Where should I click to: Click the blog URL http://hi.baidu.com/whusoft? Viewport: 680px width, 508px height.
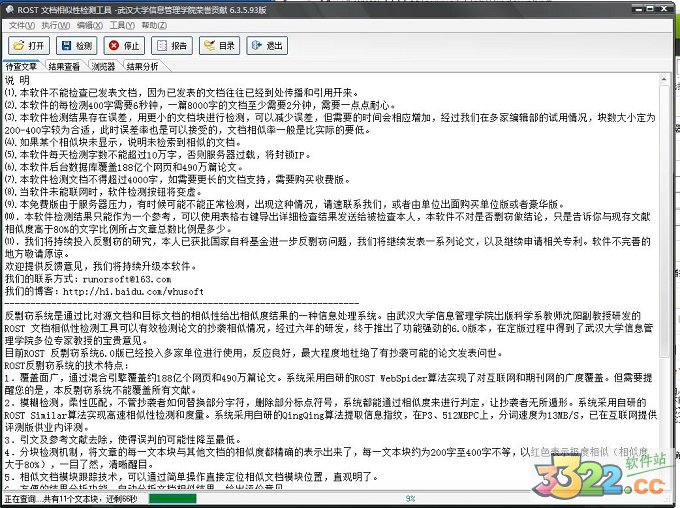tap(134, 292)
